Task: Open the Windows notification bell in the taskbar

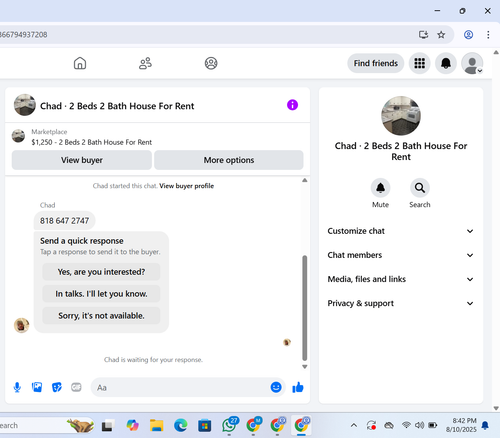Action: click(x=485, y=425)
